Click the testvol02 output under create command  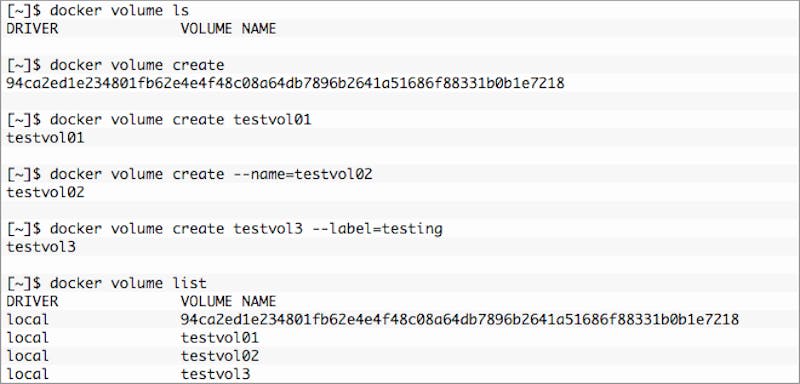45,193
